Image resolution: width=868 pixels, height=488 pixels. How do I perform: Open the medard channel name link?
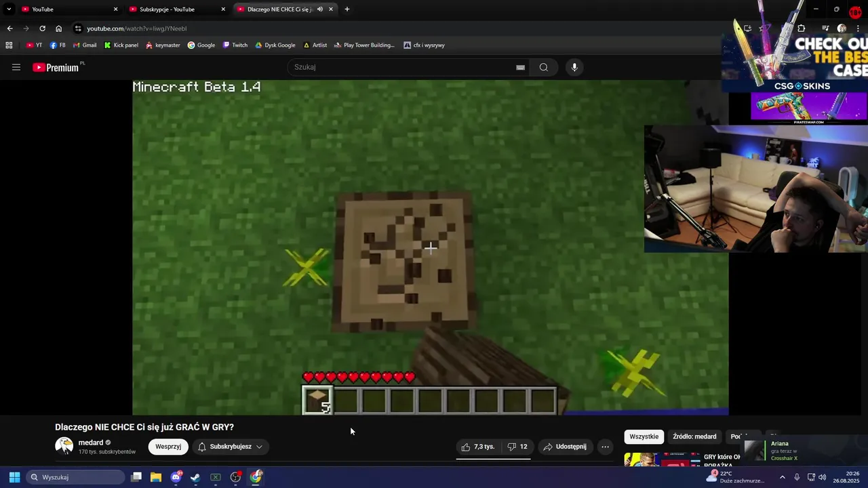pyautogui.click(x=91, y=443)
